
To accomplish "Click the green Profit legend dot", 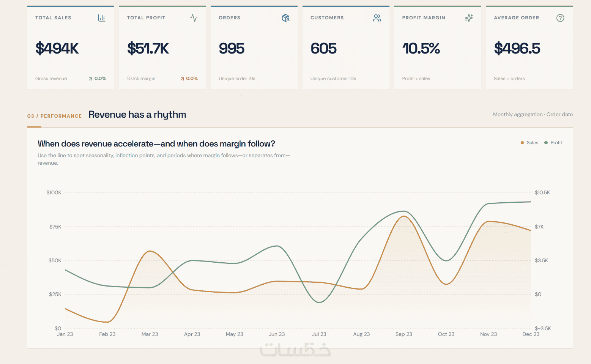I will 546,143.
